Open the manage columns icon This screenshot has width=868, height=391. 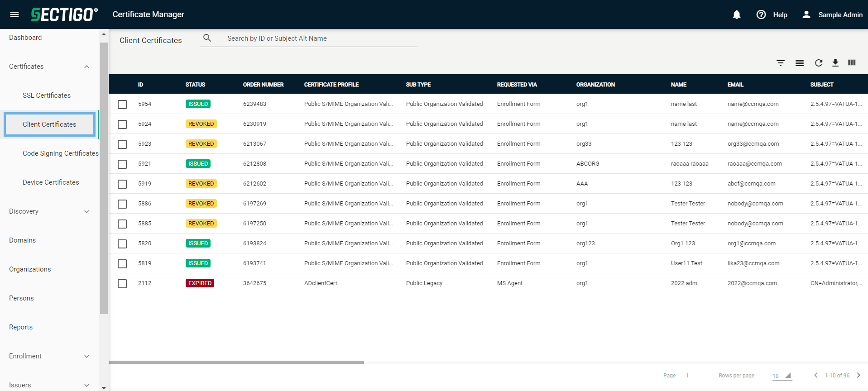852,62
